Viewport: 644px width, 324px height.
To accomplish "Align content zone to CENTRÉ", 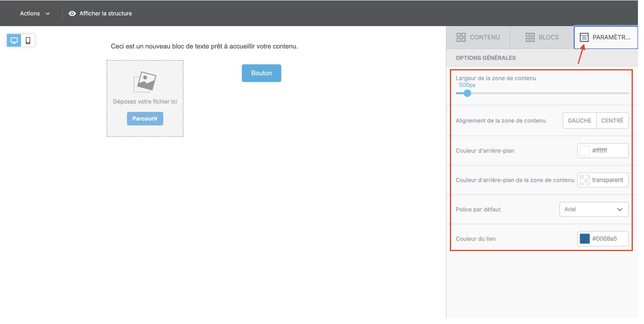I will point(612,121).
